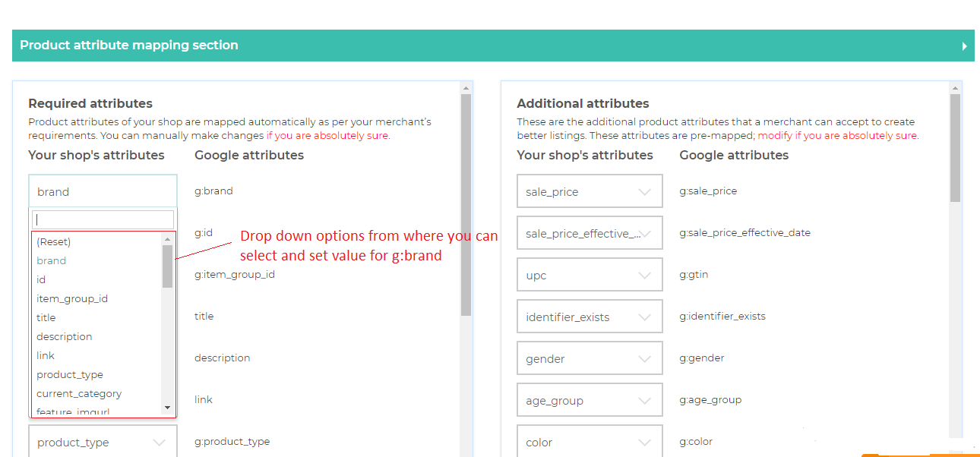Open the brand shop attribute dropdown
The height and width of the screenshot is (457, 980).
[103, 191]
